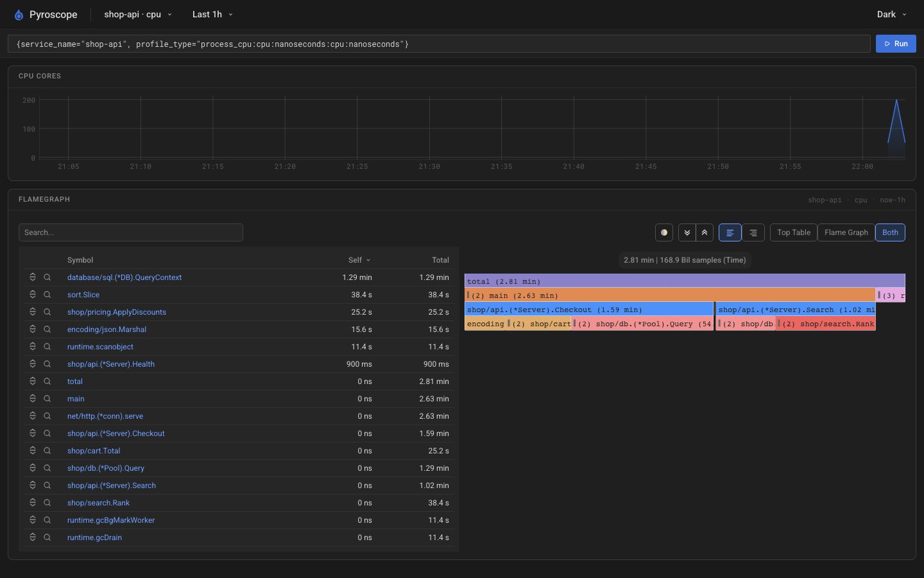Click in the service_name query input
Viewport: 924px width, 578px height.
click(439, 44)
